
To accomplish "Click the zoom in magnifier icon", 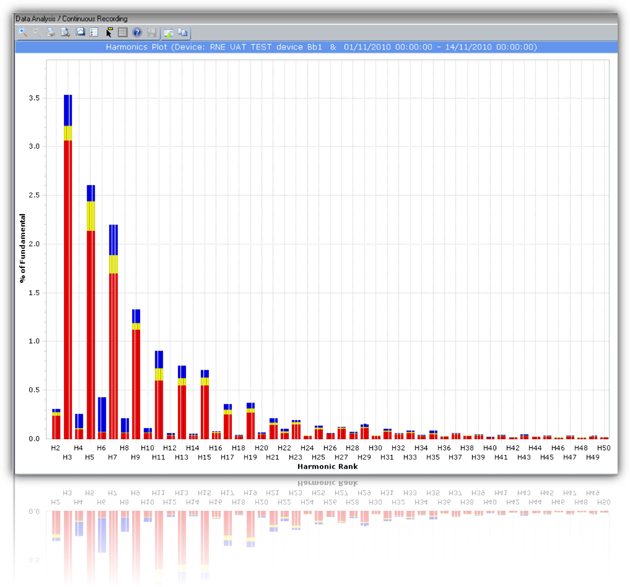I will (23, 32).
